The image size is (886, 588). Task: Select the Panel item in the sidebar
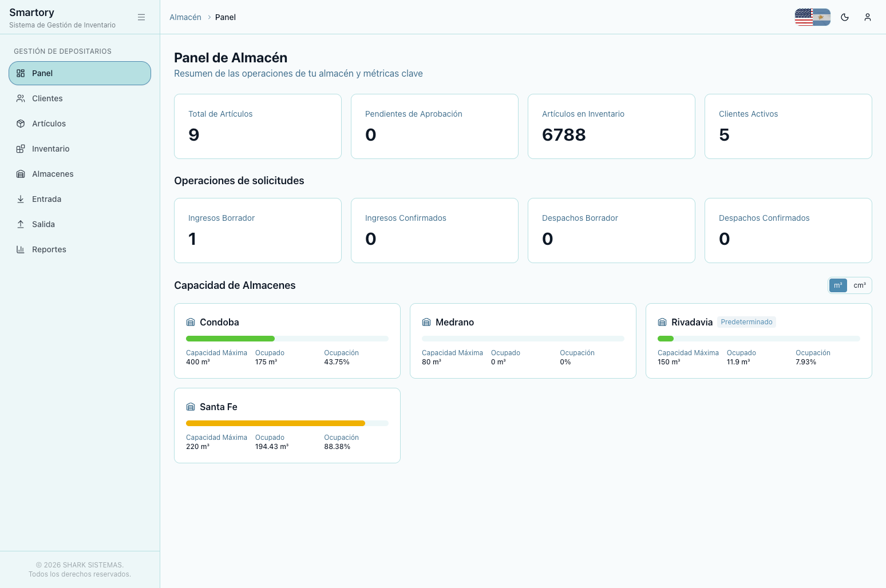tap(80, 73)
